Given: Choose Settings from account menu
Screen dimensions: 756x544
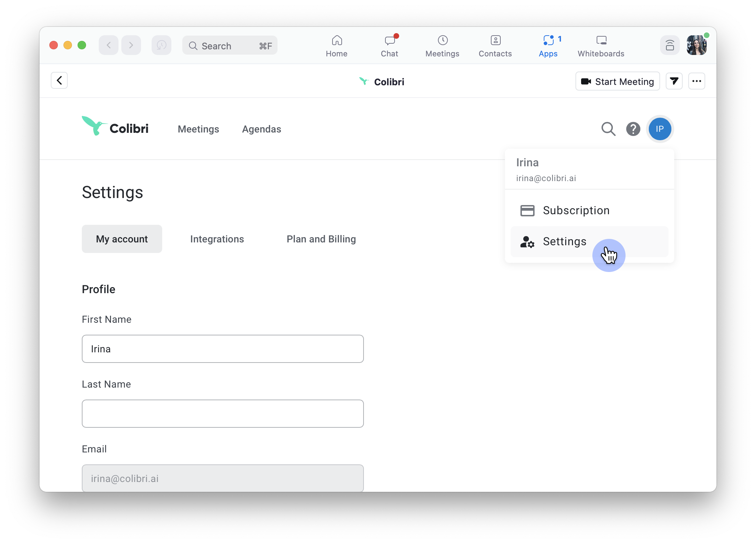Looking at the screenshot, I should [590, 241].
